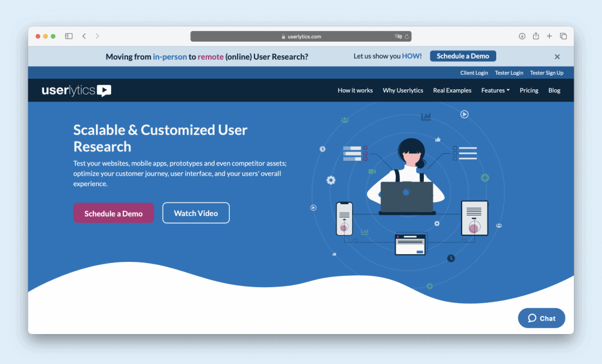The height and width of the screenshot is (364, 602).
Task: Go forward with the browser forward arrow
Action: [x=97, y=36]
